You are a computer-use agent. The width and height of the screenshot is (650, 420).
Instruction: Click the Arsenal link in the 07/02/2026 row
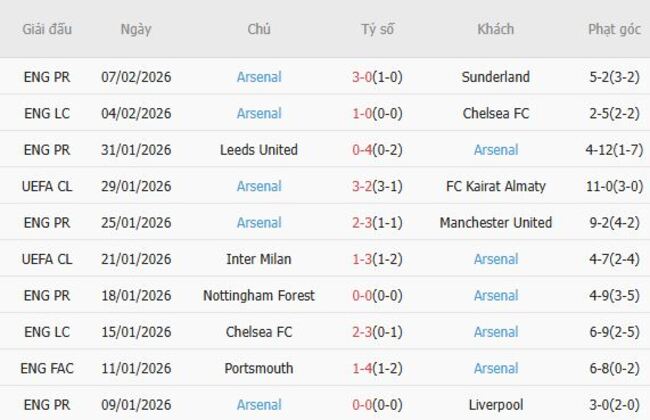click(x=259, y=77)
